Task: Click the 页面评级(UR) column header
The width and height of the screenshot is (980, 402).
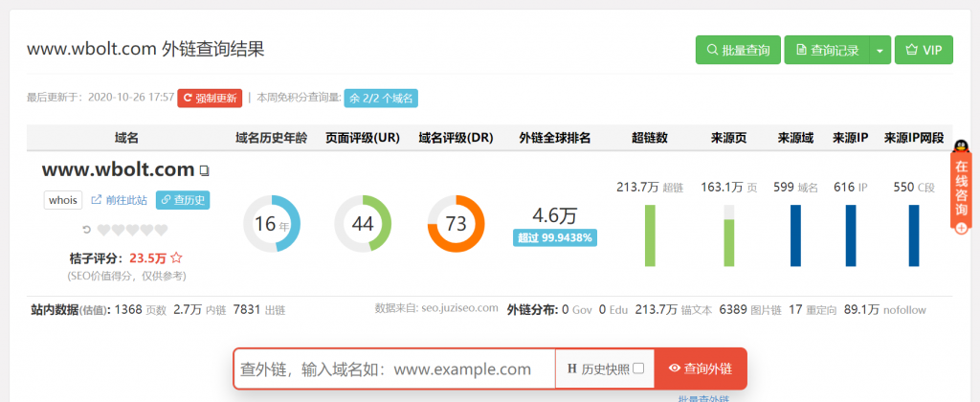Action: tap(363, 138)
